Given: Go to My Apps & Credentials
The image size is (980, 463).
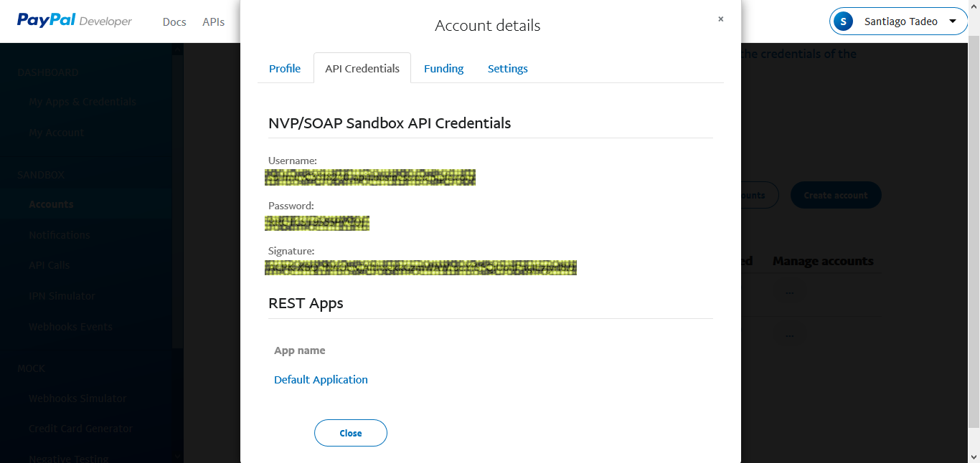Looking at the screenshot, I should pos(82,102).
